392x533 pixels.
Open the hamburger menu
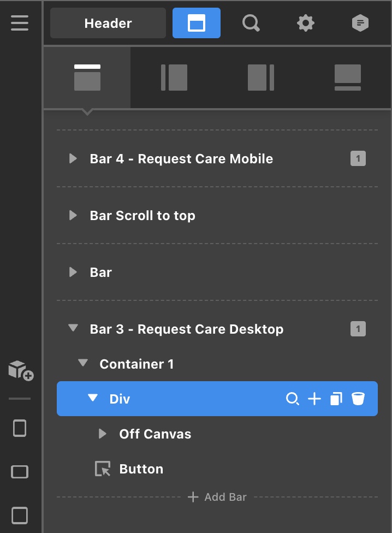20,23
